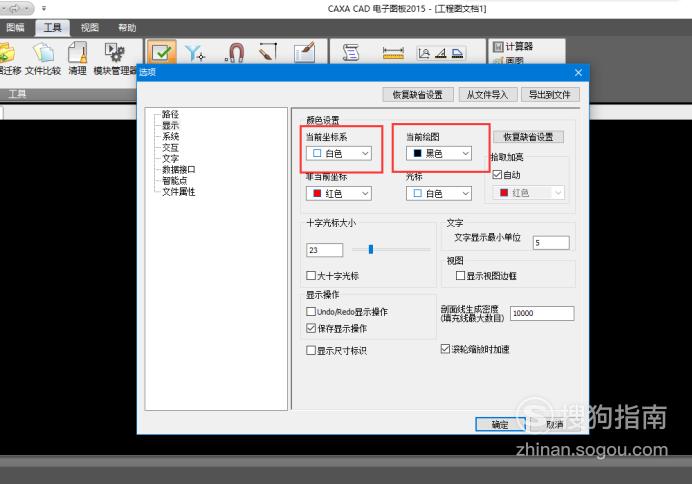Switch to the 工具 ribbon tab
The height and width of the screenshot is (484, 692).
[53, 28]
